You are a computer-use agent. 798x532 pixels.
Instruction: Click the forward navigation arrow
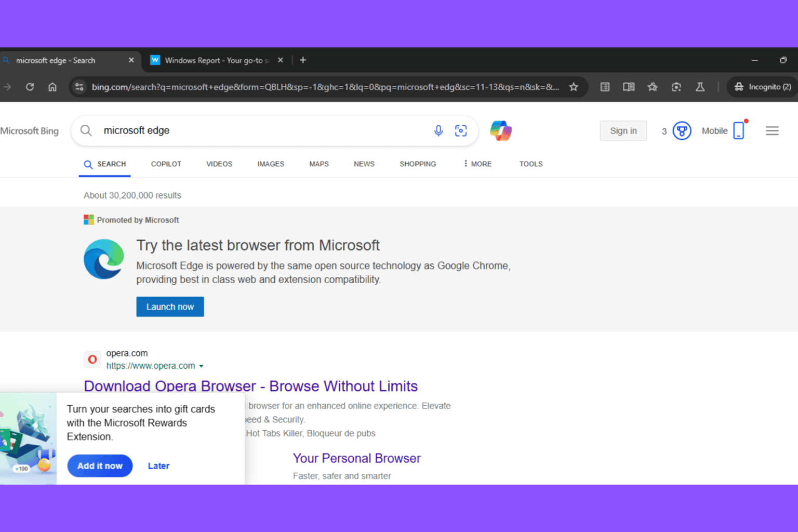(x=7, y=87)
